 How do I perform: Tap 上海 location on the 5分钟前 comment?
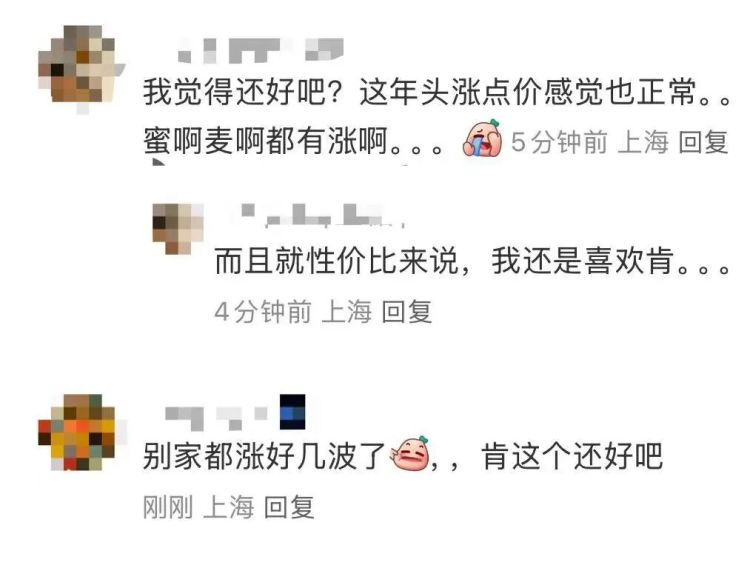(642, 142)
